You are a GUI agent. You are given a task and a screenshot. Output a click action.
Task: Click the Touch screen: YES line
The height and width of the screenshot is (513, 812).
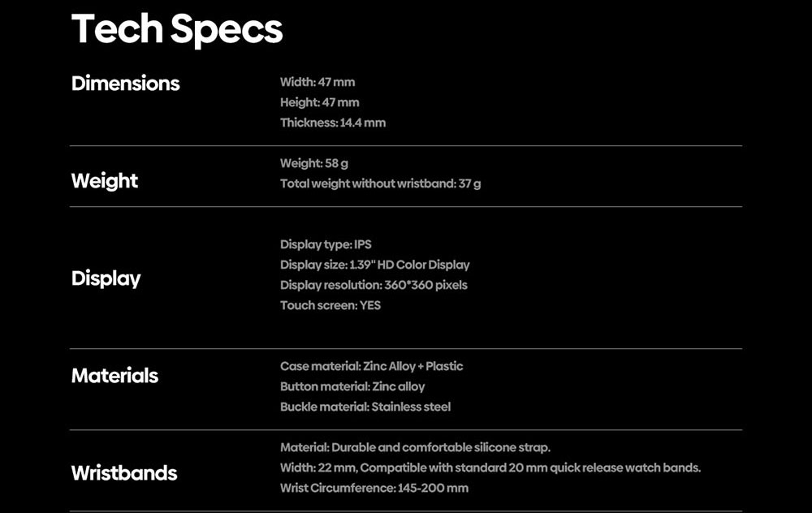pyautogui.click(x=330, y=305)
